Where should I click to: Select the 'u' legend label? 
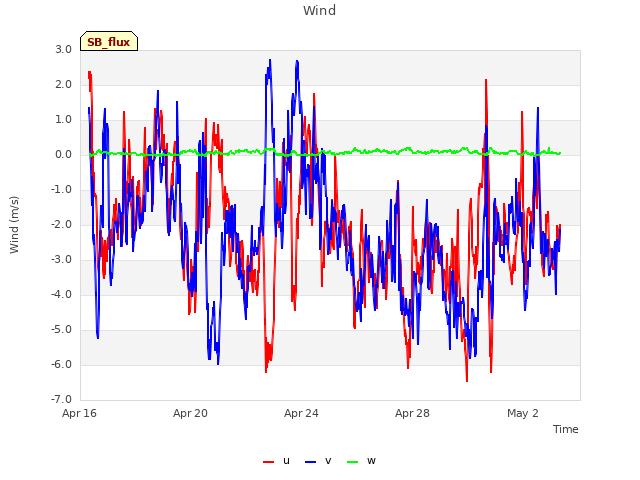[286, 461]
